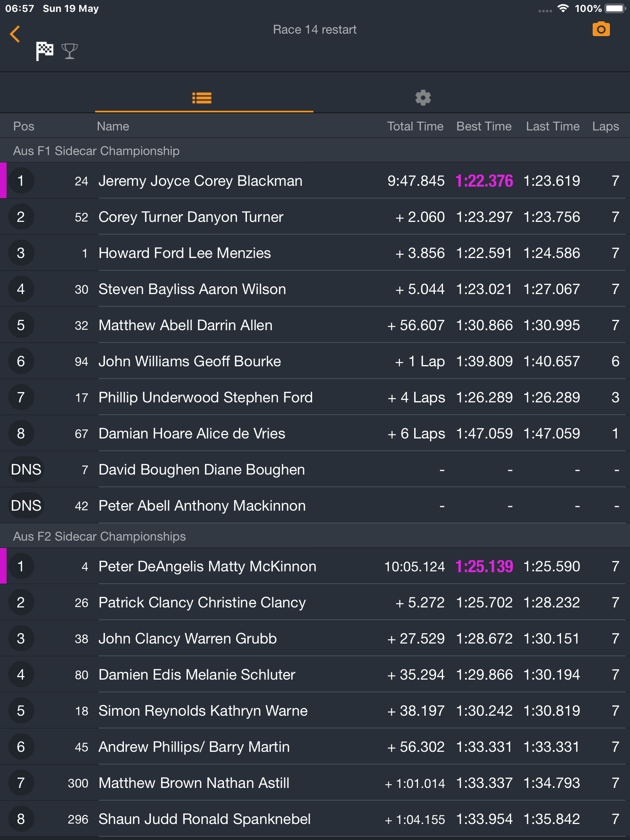Viewport: 630px width, 840px height.
Task: Tap position 8 badge for Shaun Judd
Action: (21, 819)
